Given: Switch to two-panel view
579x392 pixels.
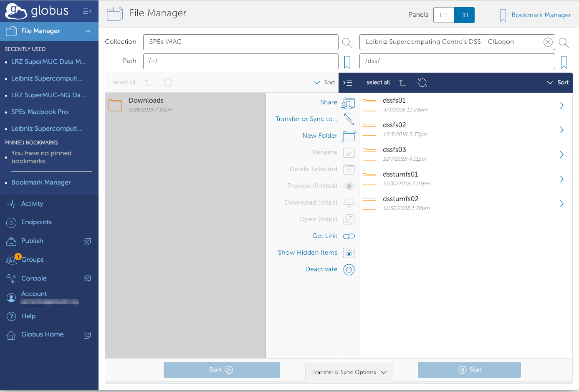Looking at the screenshot, I should (464, 15).
